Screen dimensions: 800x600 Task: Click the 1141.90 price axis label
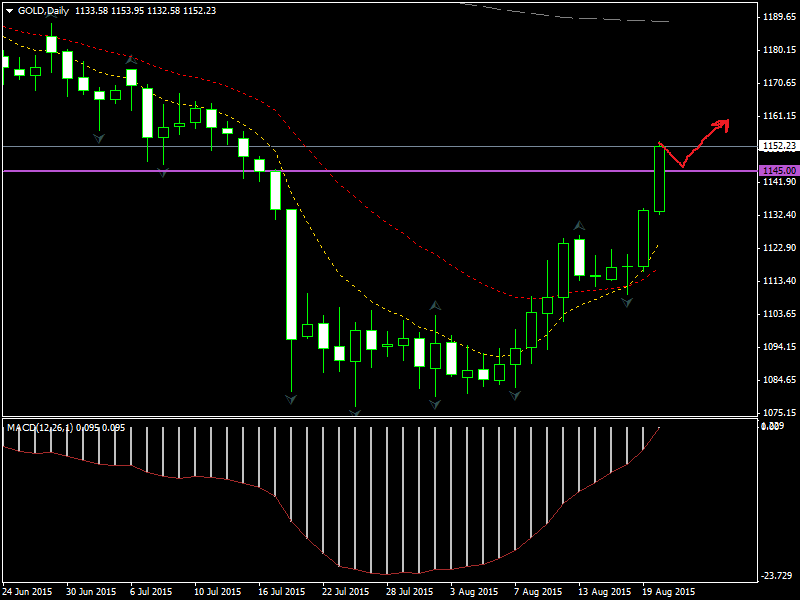click(779, 182)
